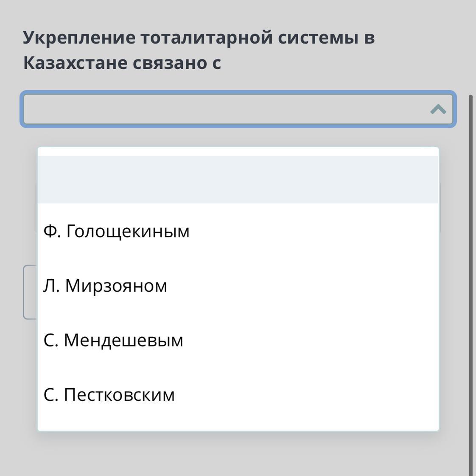This screenshot has width=476, height=476.
Task: Click the partially hidden box left of the list
Action: click(x=30, y=292)
